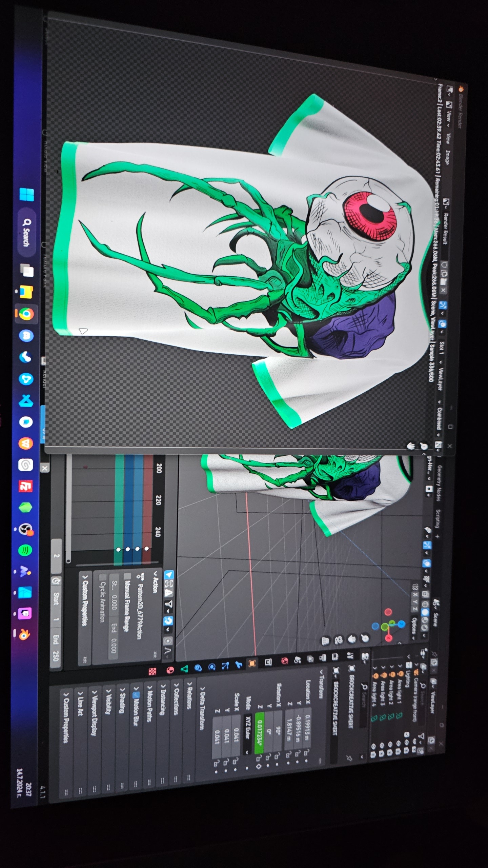Open the Modifiers wrench properties tab

click(239, 665)
